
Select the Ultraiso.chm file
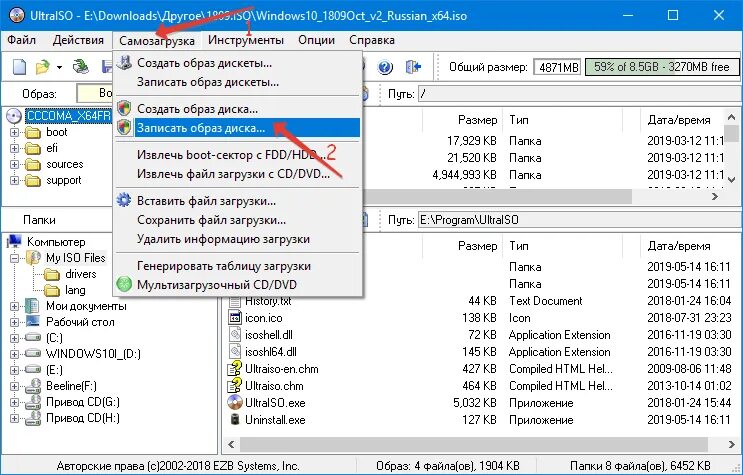coord(274,386)
